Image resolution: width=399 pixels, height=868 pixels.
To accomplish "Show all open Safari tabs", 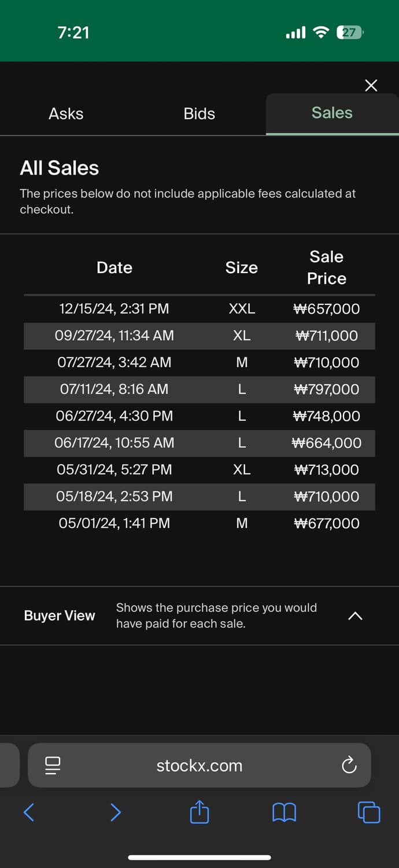I will (x=369, y=812).
